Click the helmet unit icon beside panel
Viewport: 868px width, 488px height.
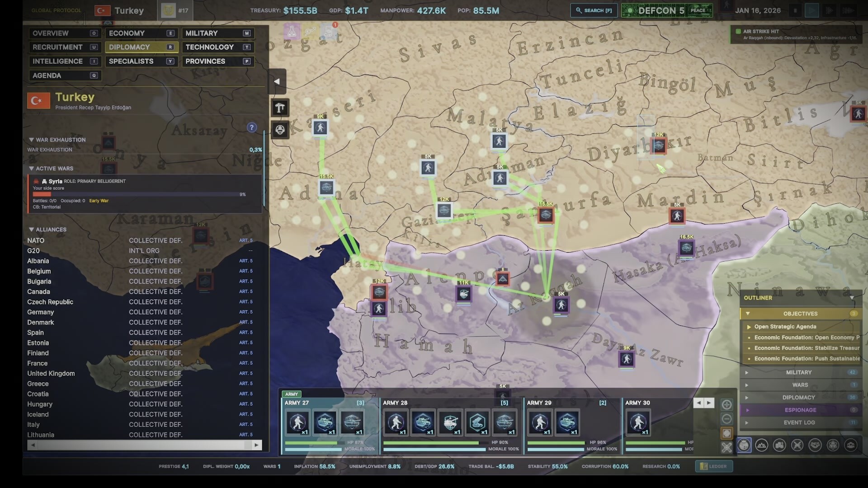click(x=280, y=130)
